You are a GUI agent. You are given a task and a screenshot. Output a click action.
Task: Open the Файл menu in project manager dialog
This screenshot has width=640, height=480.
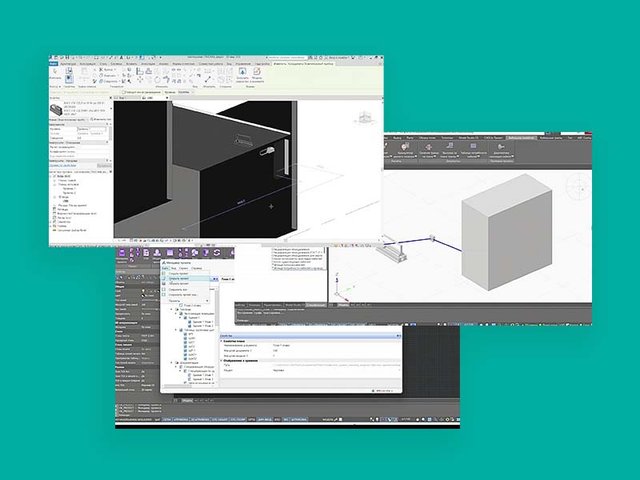pyautogui.click(x=166, y=268)
